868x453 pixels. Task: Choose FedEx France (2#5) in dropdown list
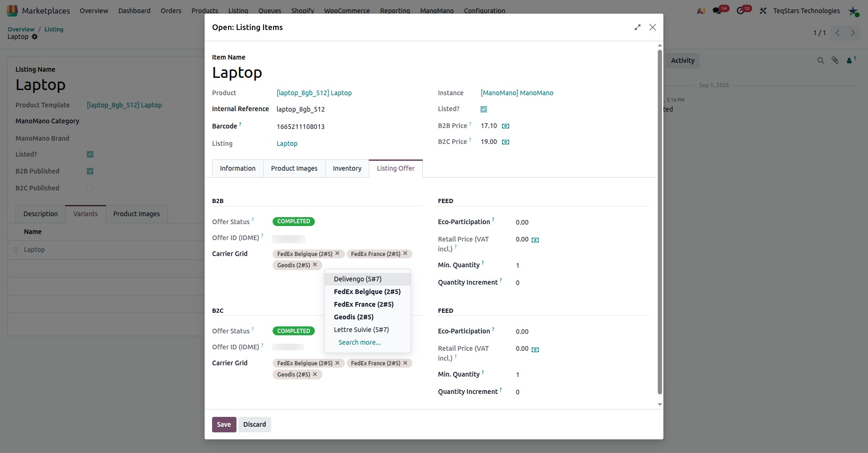pos(367,304)
